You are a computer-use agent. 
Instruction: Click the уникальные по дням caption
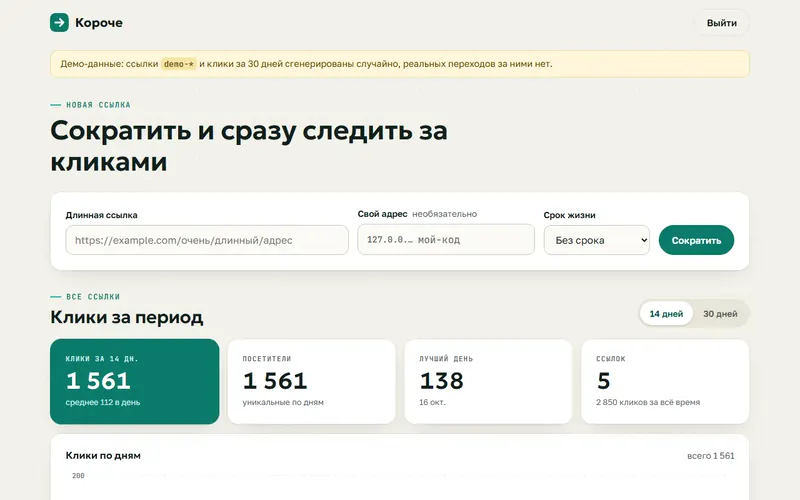coord(283,402)
